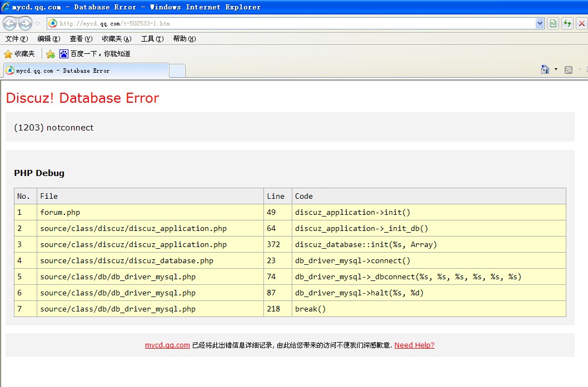Click line number 372 cell
The image size is (588, 387).
pos(278,244)
